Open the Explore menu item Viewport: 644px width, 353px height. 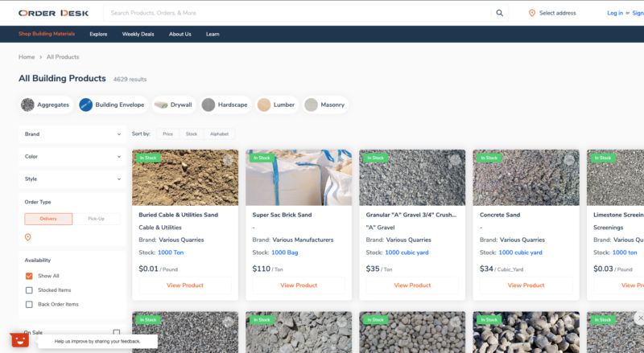tap(98, 34)
